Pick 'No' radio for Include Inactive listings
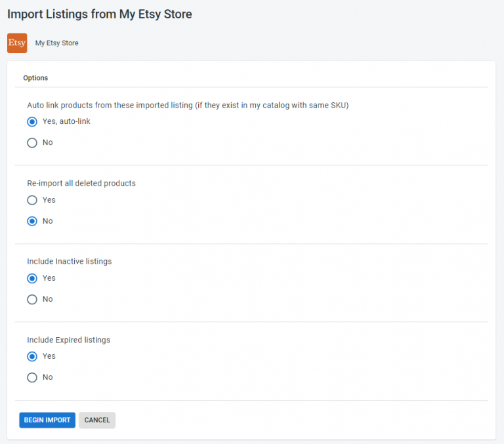The width and height of the screenshot is (504, 444). 32,300
